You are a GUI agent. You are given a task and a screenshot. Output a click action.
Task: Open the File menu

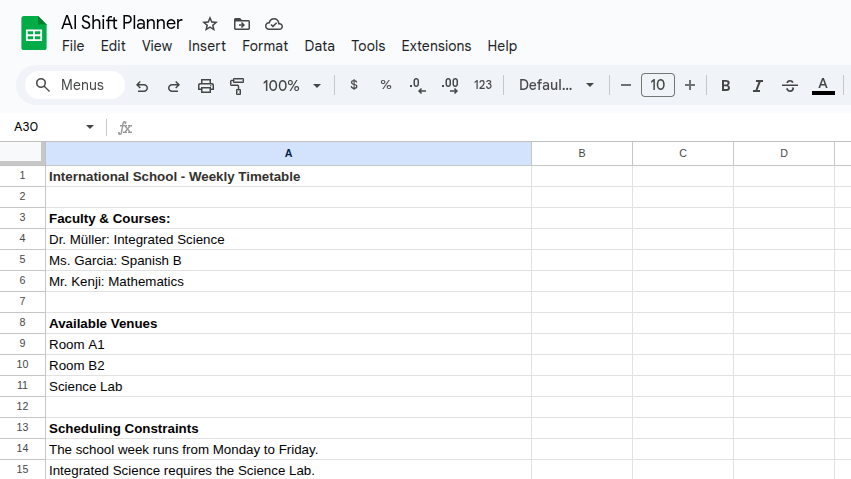click(x=73, y=46)
